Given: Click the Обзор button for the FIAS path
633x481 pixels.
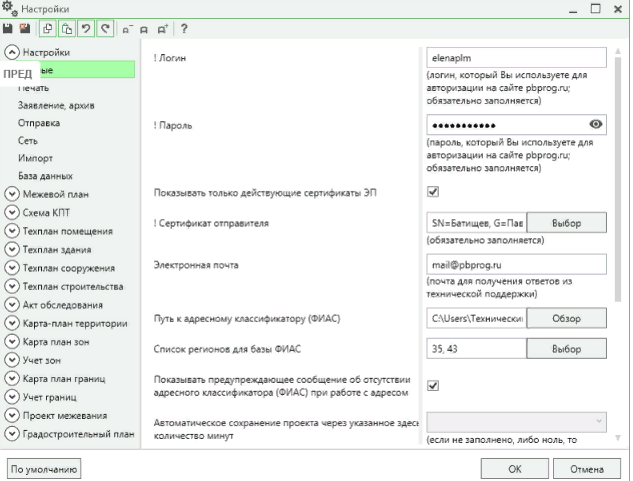Looking at the screenshot, I should pyautogui.click(x=567, y=317).
